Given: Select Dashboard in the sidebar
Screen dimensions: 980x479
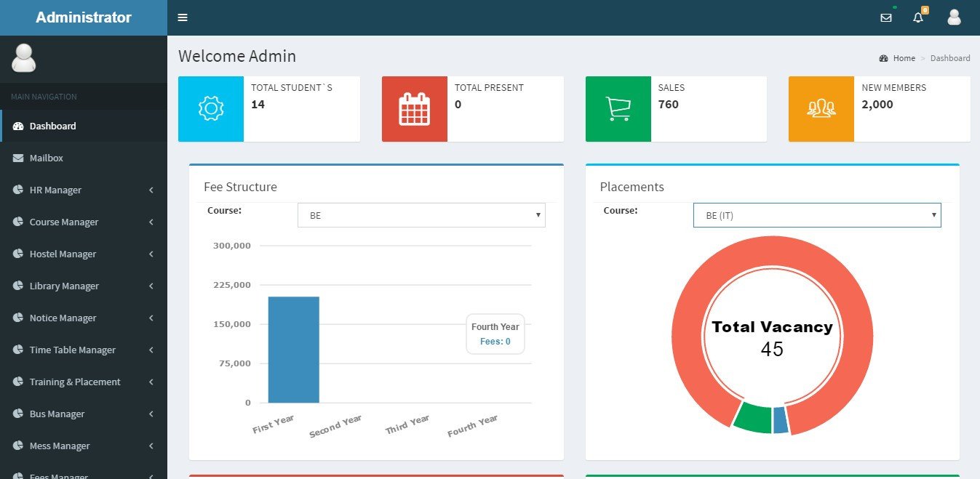Looking at the screenshot, I should coord(53,126).
